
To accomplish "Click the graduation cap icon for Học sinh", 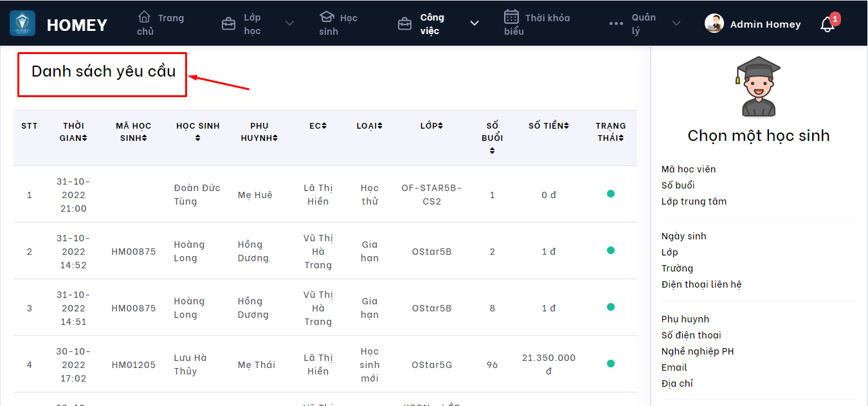I will click(327, 17).
